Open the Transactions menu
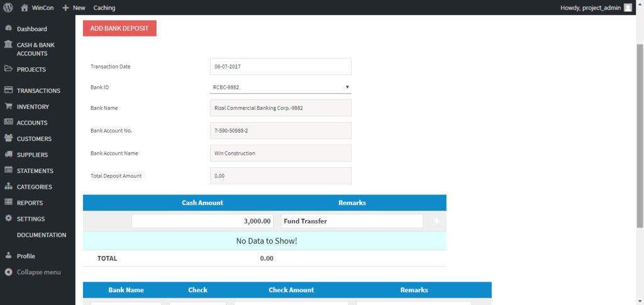 pyautogui.click(x=38, y=91)
